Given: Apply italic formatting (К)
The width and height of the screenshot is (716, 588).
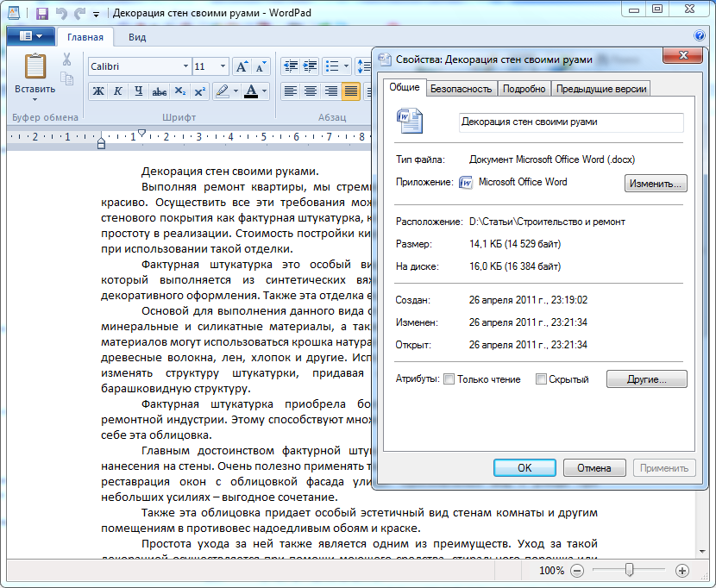Looking at the screenshot, I should pos(117,91).
